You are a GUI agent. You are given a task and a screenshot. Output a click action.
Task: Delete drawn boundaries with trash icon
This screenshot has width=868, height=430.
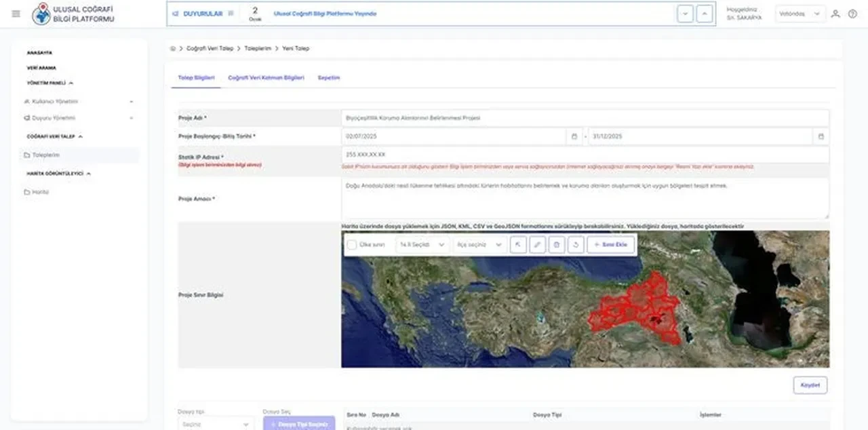click(x=556, y=244)
